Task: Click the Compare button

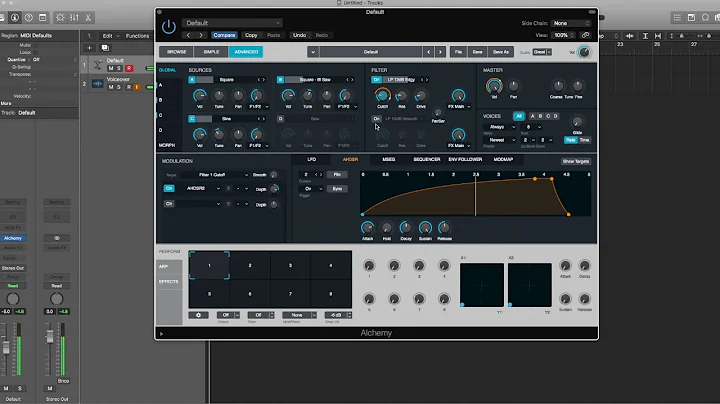Action: (x=224, y=35)
